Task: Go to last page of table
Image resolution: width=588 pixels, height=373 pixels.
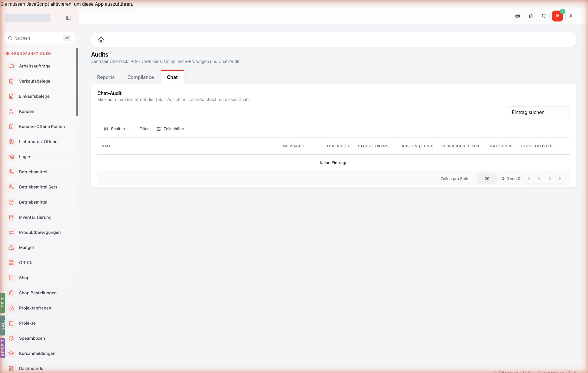Action: click(x=561, y=178)
